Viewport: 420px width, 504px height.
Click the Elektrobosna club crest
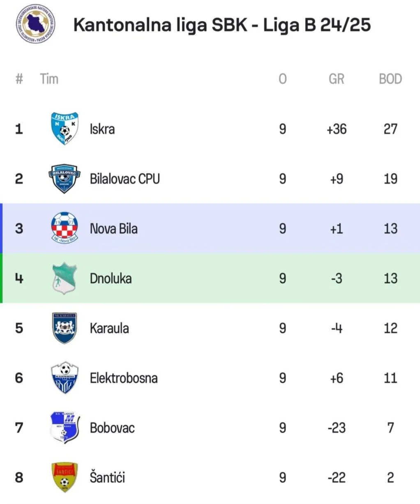(x=65, y=378)
